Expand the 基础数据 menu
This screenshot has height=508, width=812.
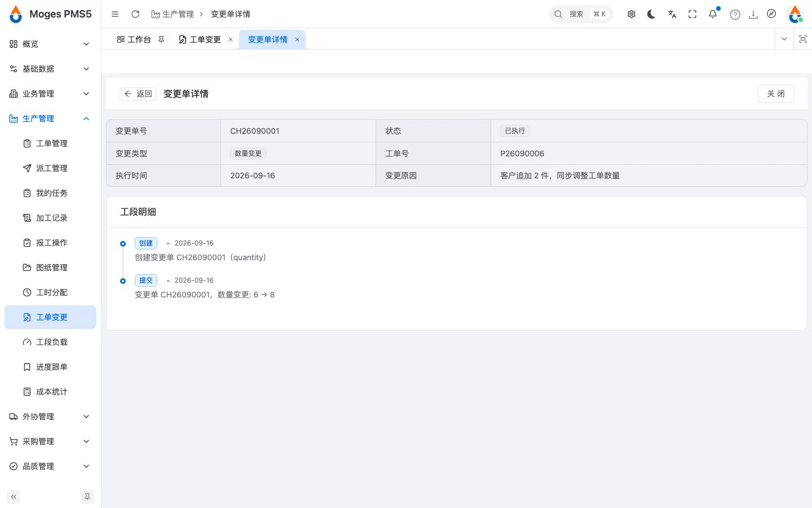[x=50, y=69]
